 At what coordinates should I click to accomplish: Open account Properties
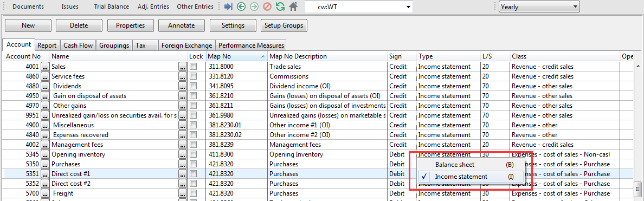click(130, 25)
